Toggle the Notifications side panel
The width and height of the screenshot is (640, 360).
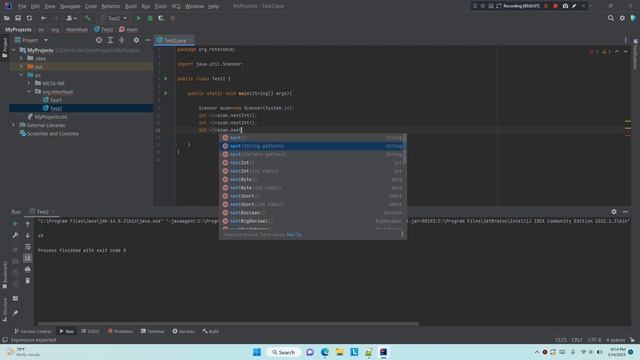pos(636,55)
